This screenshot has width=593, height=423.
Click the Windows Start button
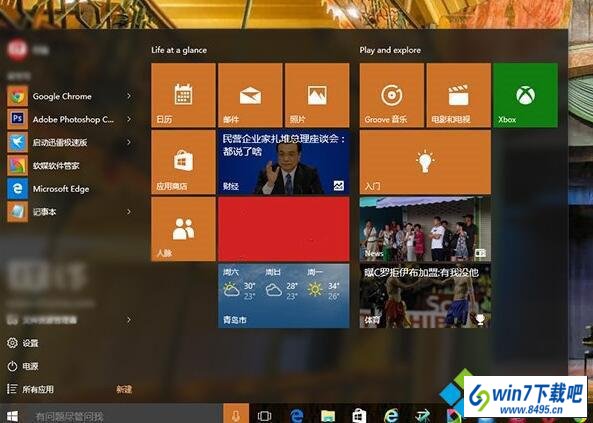tap(12, 416)
